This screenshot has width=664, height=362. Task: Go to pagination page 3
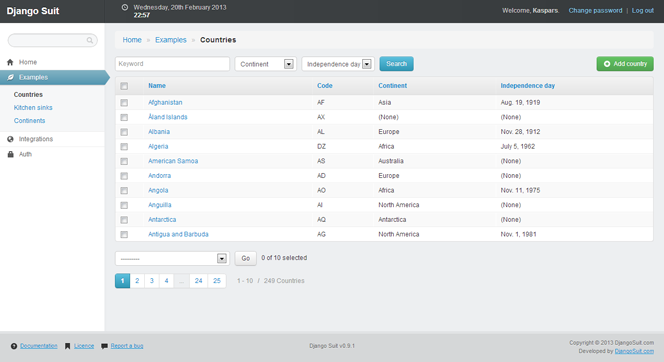(152, 281)
